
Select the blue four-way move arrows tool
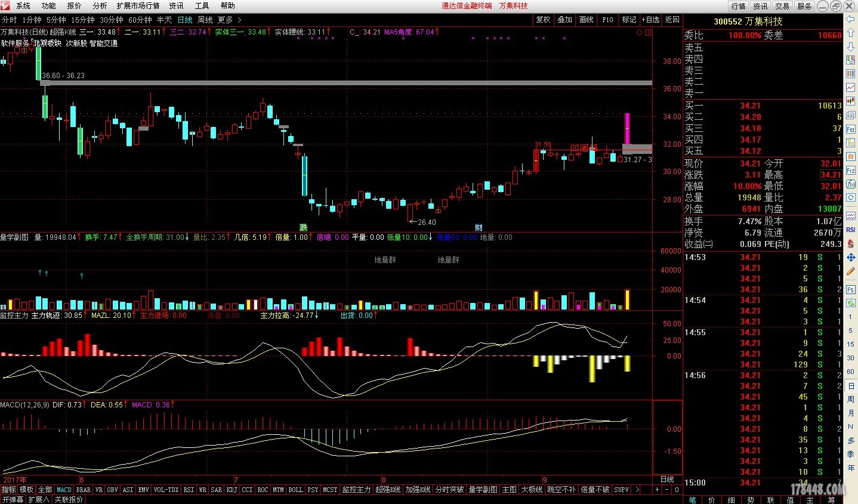[x=851, y=257]
